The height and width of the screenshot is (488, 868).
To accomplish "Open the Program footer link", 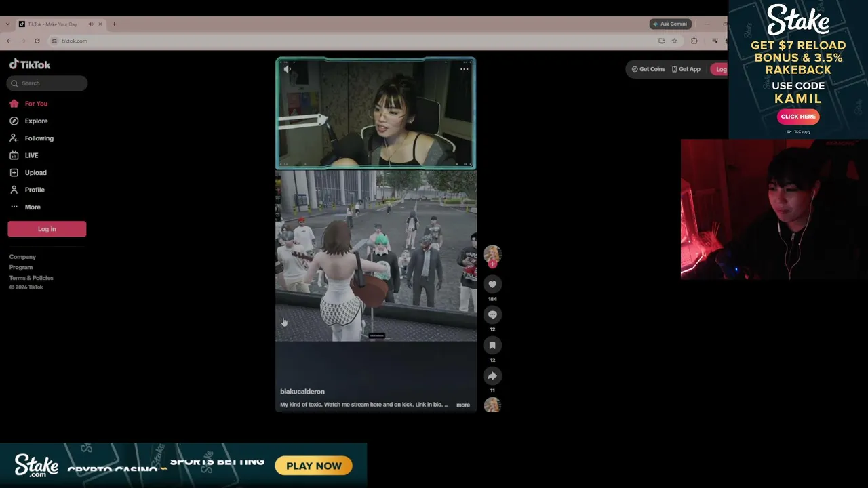I will (x=21, y=267).
